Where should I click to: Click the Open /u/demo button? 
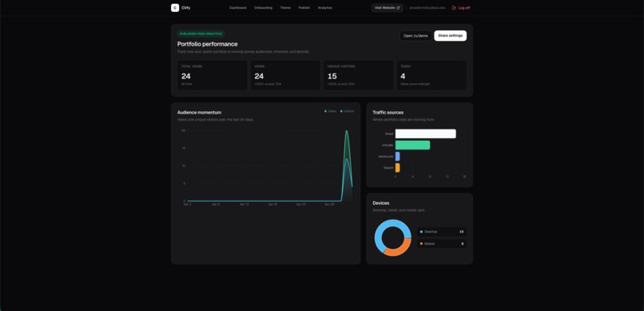click(415, 36)
